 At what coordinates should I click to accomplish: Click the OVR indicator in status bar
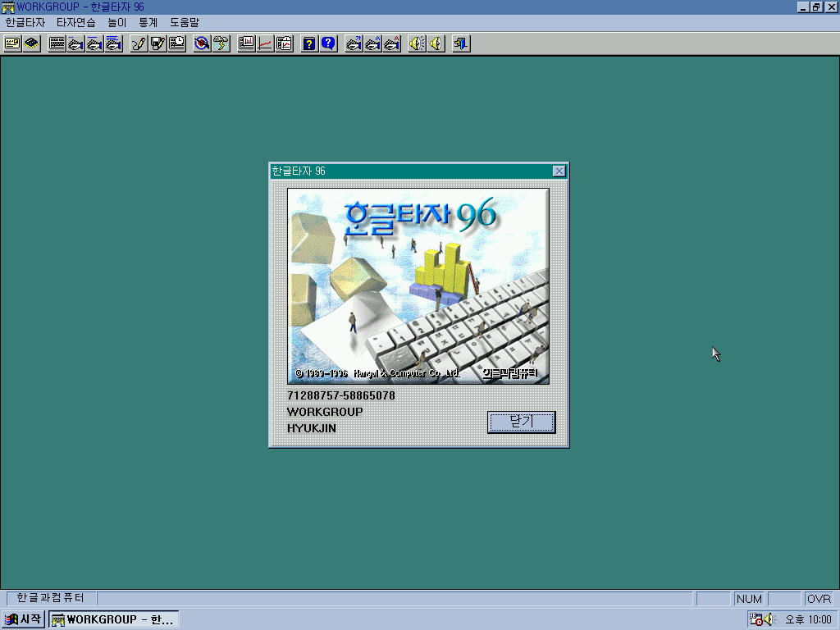(819, 599)
